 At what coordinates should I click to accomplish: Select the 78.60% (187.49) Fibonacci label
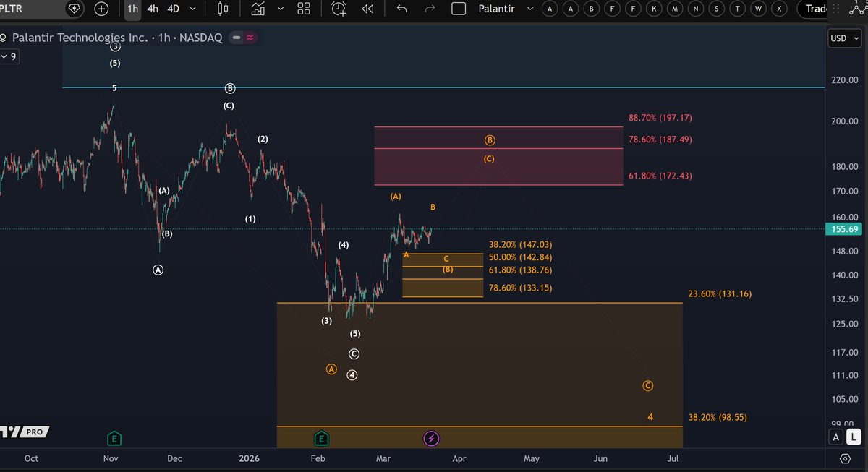660,140
